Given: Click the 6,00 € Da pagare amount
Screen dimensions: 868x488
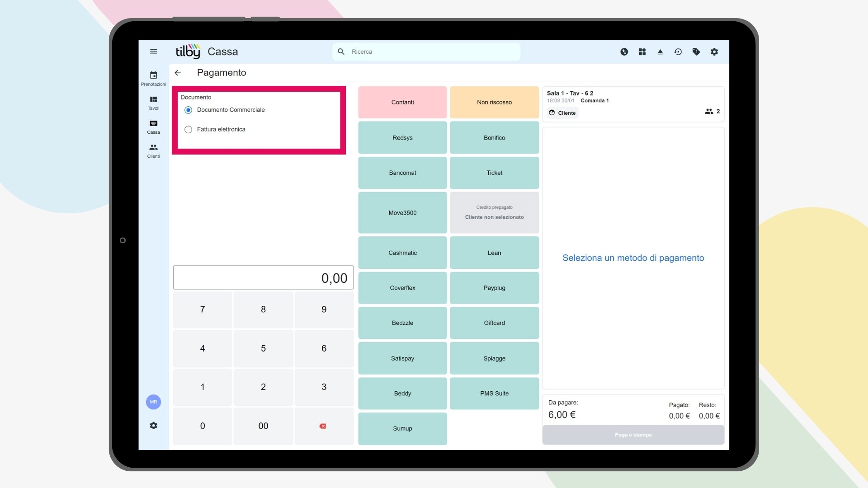Looking at the screenshot, I should click(561, 415).
